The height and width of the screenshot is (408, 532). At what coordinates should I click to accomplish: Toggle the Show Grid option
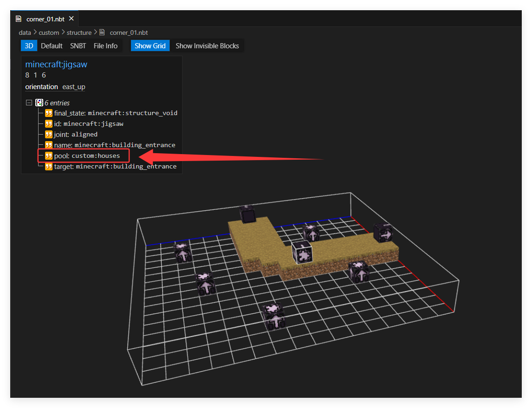150,46
